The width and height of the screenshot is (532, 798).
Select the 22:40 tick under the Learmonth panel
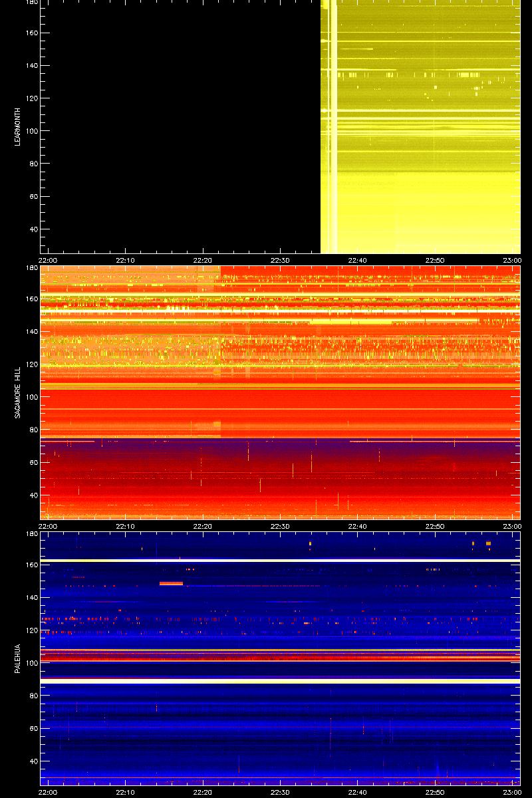[x=358, y=260]
